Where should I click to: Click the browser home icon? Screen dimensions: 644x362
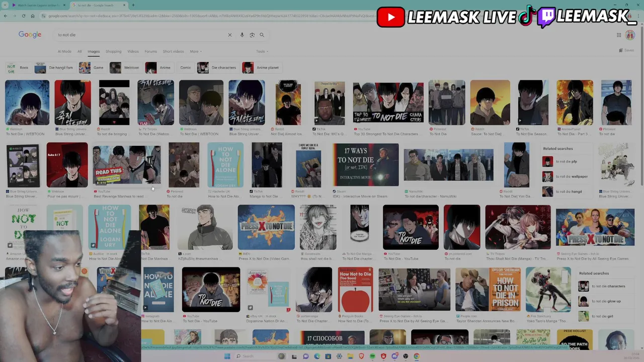tap(32, 16)
